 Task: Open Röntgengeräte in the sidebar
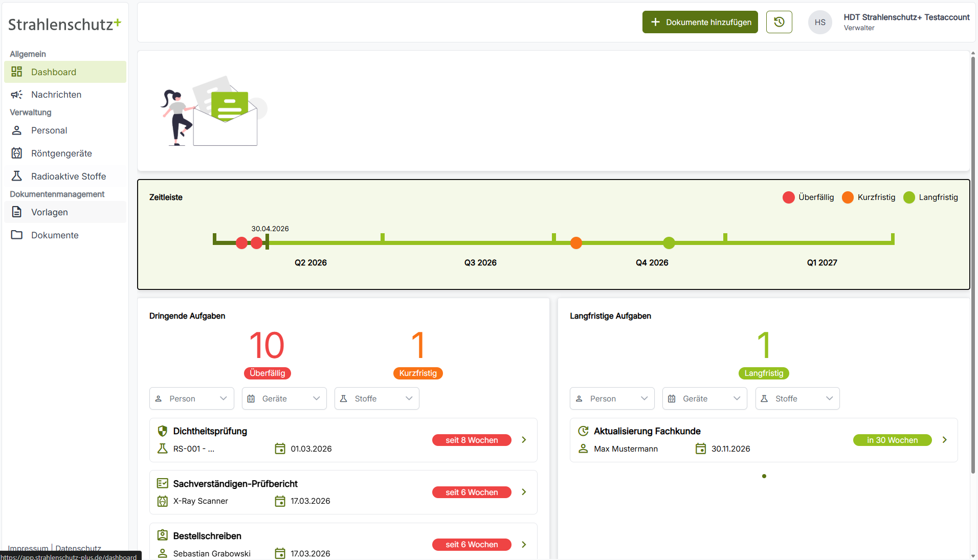pyautogui.click(x=65, y=153)
